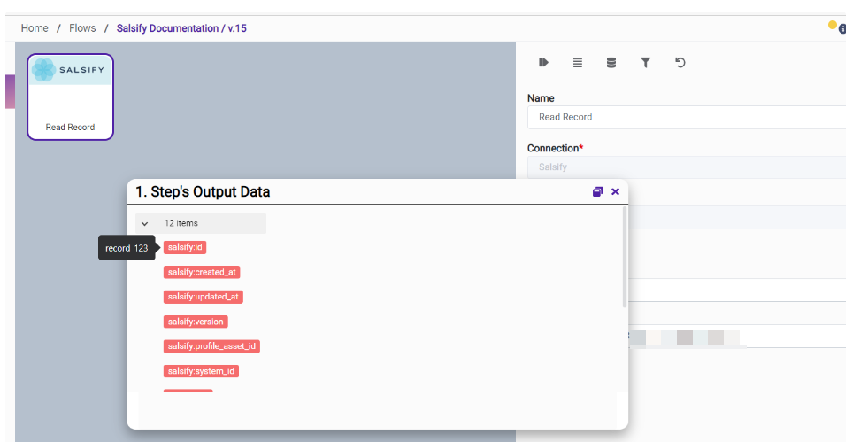The width and height of the screenshot is (868, 442).
Task: Pick the salsify:profile_asset_id tag
Action: (x=211, y=346)
